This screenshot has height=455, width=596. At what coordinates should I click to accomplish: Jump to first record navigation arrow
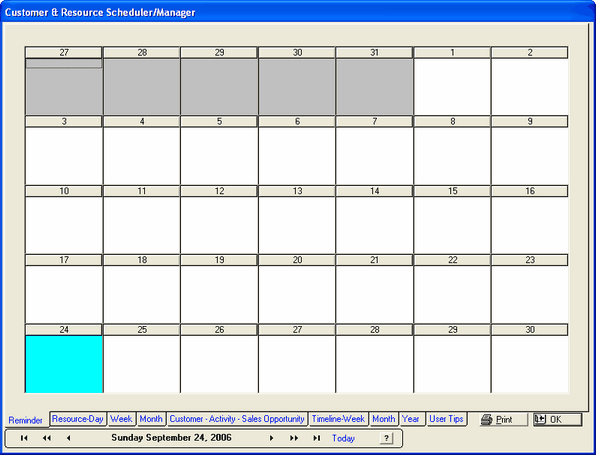pos(24,438)
